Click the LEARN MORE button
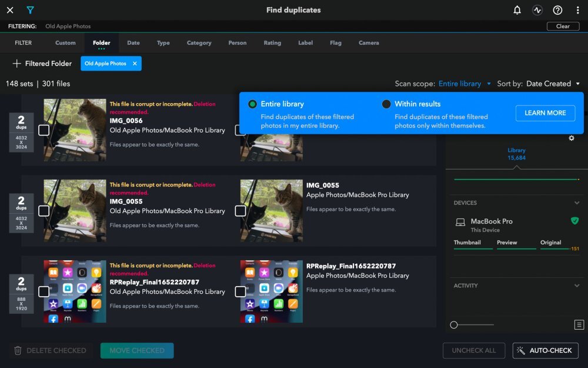The image size is (588, 368). point(545,113)
